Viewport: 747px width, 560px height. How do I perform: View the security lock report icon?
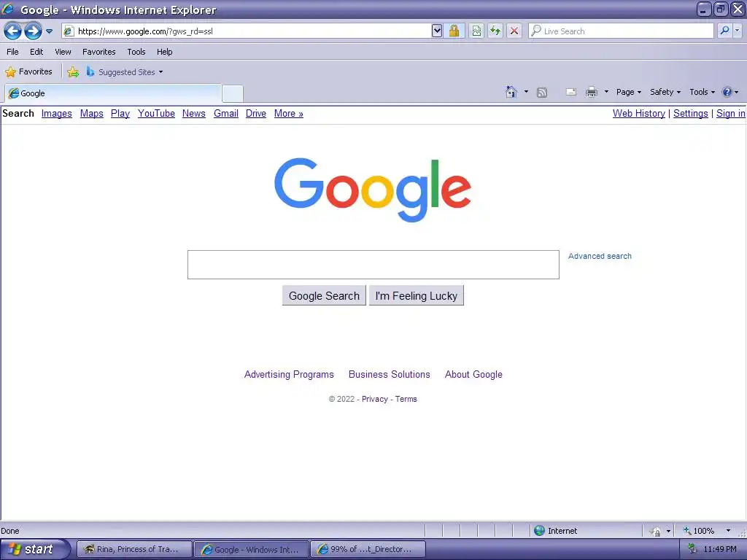tap(454, 31)
